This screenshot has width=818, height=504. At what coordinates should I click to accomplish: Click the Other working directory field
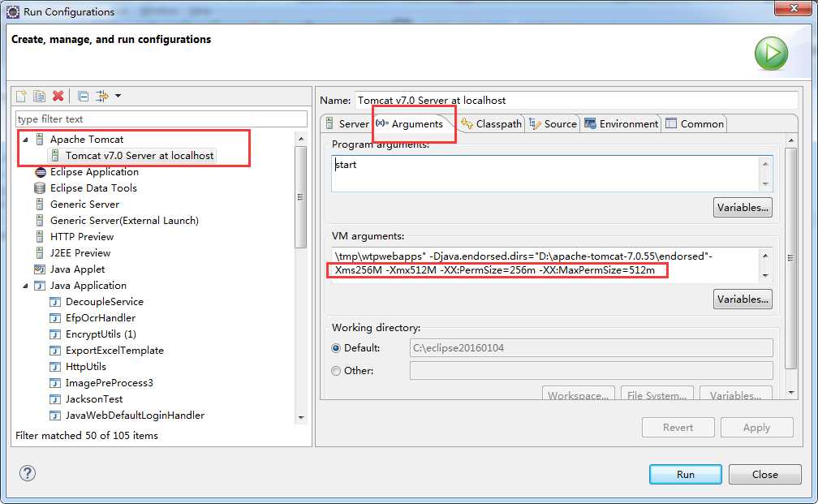pos(591,370)
